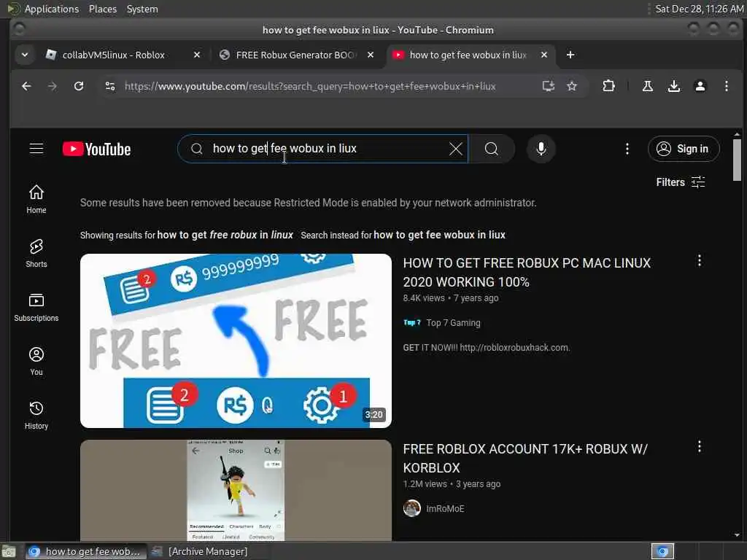
Task: Open the browser profile menu
Action: pos(700,86)
